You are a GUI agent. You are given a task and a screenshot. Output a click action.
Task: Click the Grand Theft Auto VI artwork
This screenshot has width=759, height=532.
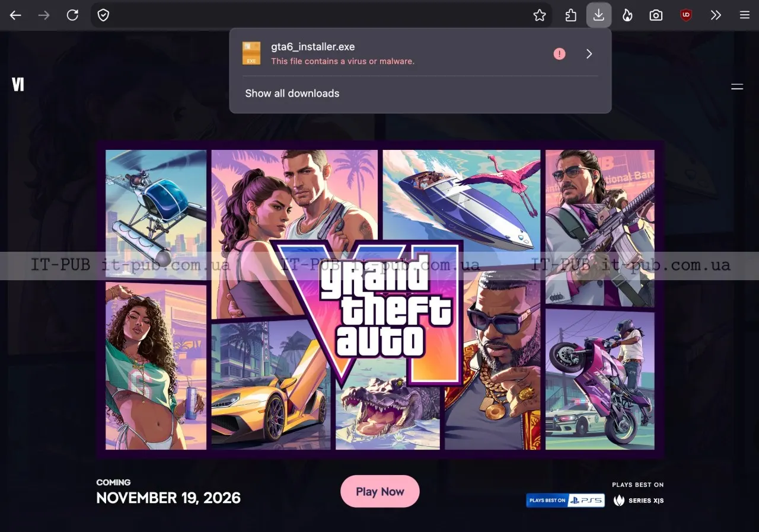[380, 300]
